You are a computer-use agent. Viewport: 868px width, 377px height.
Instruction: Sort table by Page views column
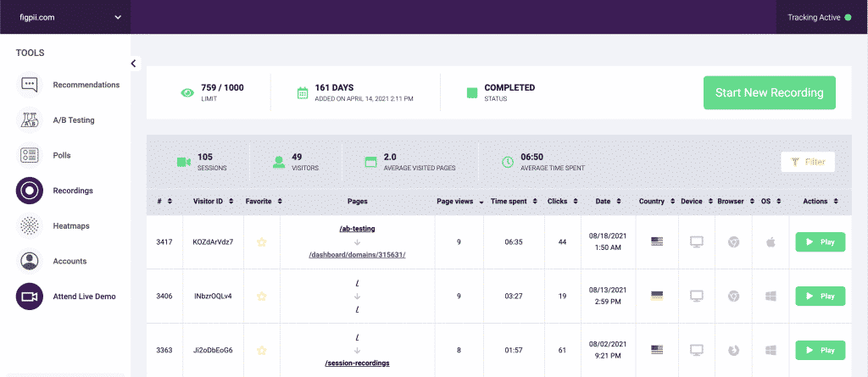460,202
